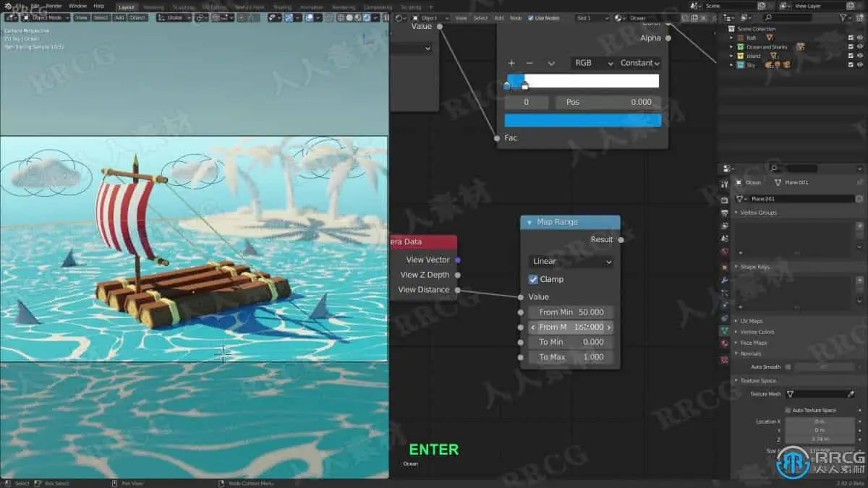Screen dimensions: 868x488
Task: Open the Tool properties tab icon
Action: click(724, 185)
